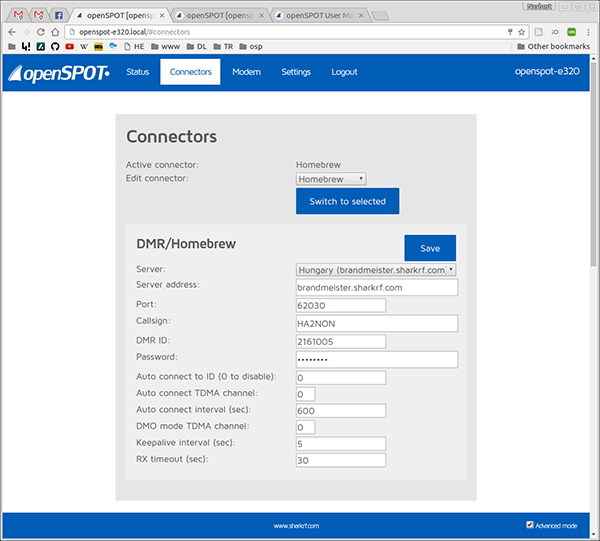The image size is (600, 541).
Task: Expand the Server selection dropdown
Action: point(376,269)
